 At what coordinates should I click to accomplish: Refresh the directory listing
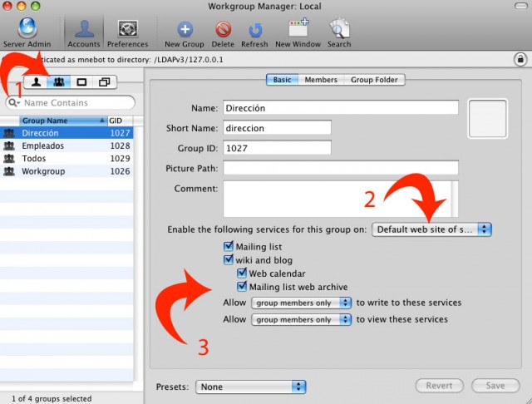[x=254, y=34]
